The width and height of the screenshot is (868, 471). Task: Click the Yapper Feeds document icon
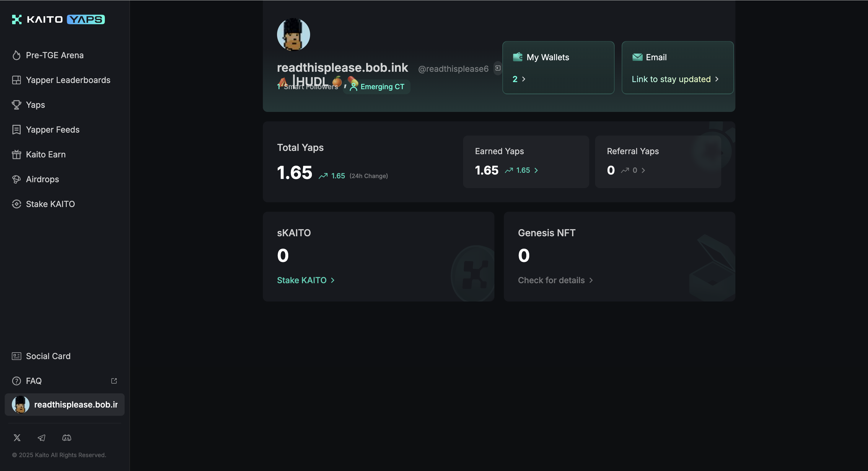17,130
